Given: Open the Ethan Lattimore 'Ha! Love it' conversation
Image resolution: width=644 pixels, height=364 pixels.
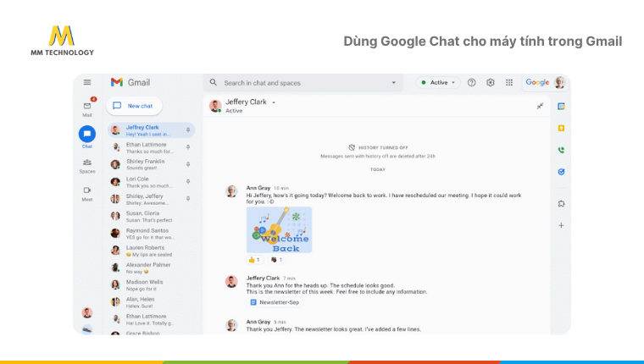Looking at the screenshot, I should pyautogui.click(x=151, y=320).
